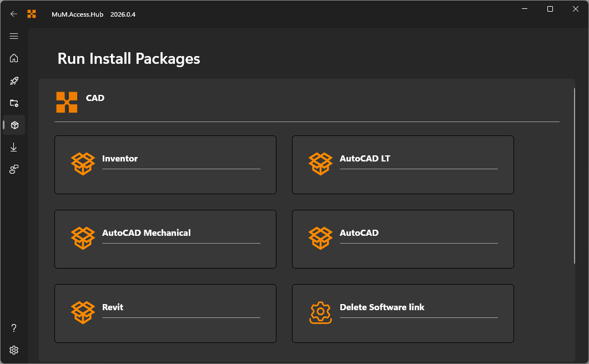This screenshot has width=589, height=364.
Task: Go to the Home sidebar page
Action: pos(14,58)
